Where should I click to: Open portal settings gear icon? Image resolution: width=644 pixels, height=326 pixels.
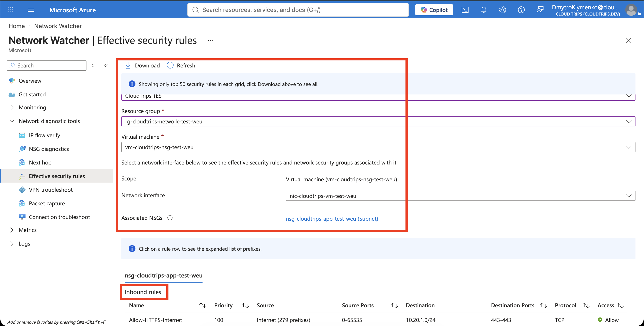[x=503, y=10]
